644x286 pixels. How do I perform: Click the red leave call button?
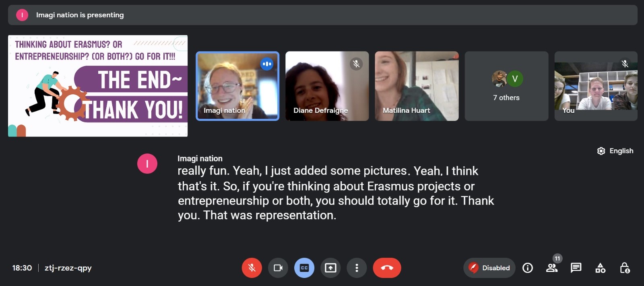[x=387, y=268]
